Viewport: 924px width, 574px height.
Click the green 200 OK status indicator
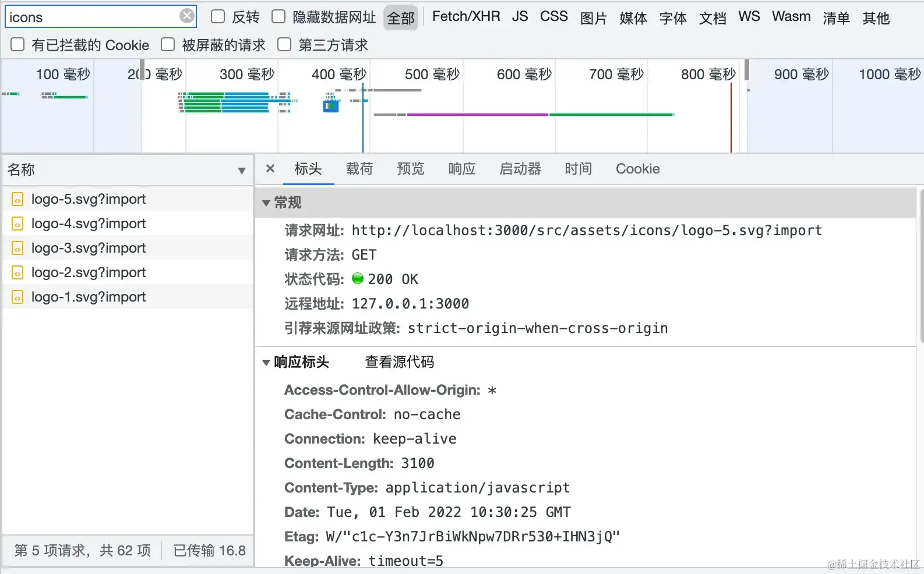coord(358,279)
